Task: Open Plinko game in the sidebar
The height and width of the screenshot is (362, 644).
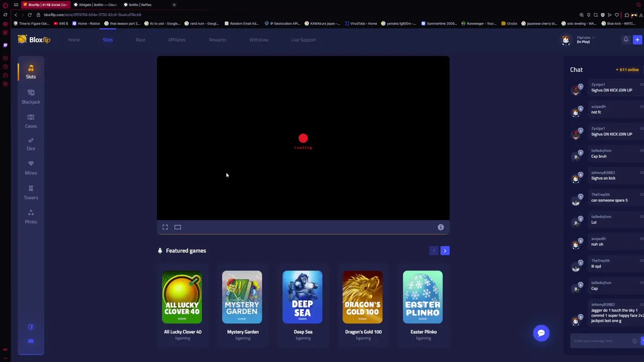Action: click(x=31, y=217)
